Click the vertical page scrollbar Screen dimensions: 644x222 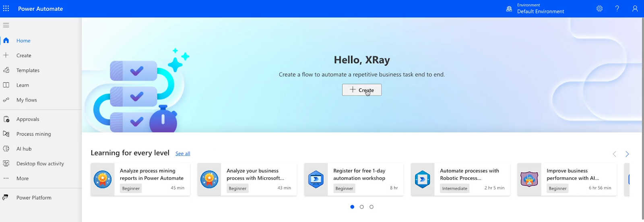[642, 120]
